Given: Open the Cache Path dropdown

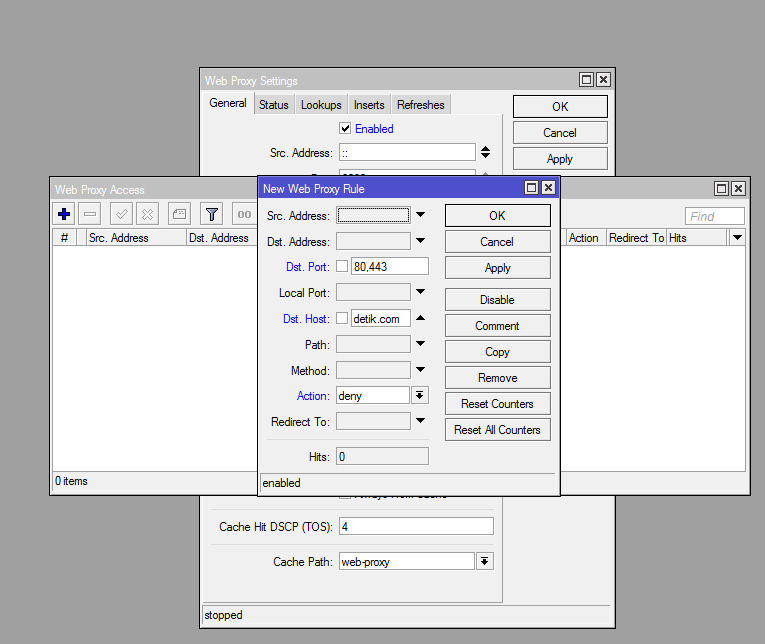Looking at the screenshot, I should 484,561.
